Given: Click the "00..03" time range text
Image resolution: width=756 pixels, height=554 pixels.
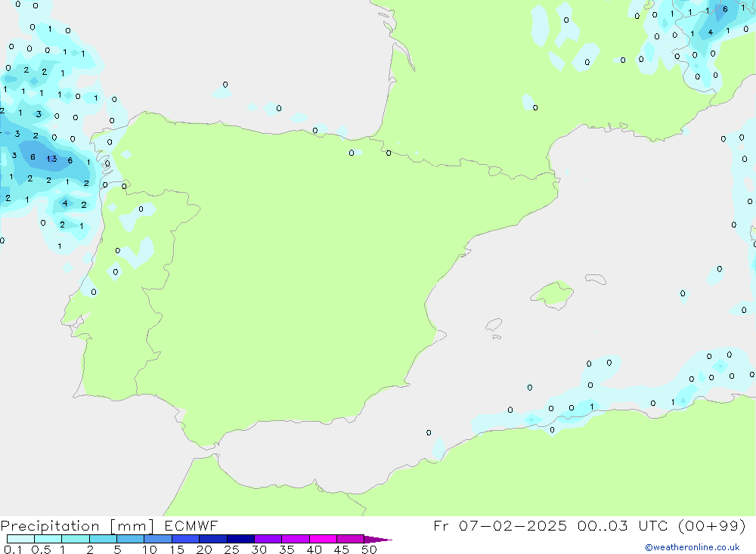Looking at the screenshot, I should [603, 525].
